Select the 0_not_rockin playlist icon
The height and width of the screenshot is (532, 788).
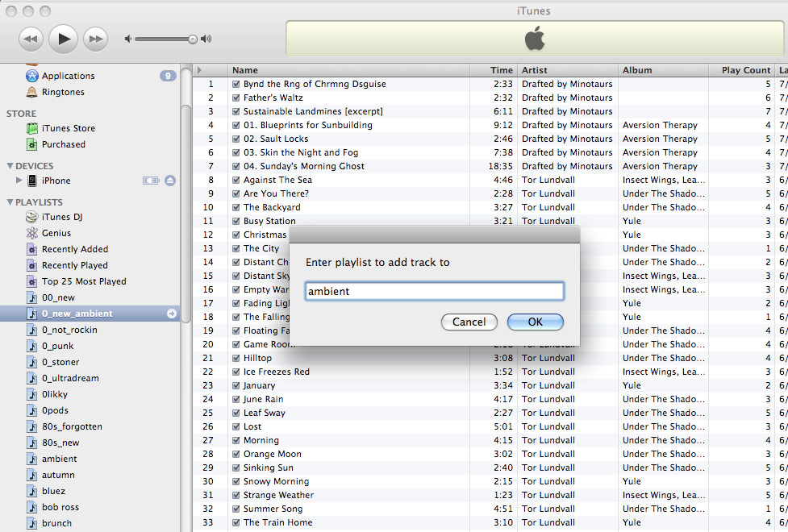point(32,330)
